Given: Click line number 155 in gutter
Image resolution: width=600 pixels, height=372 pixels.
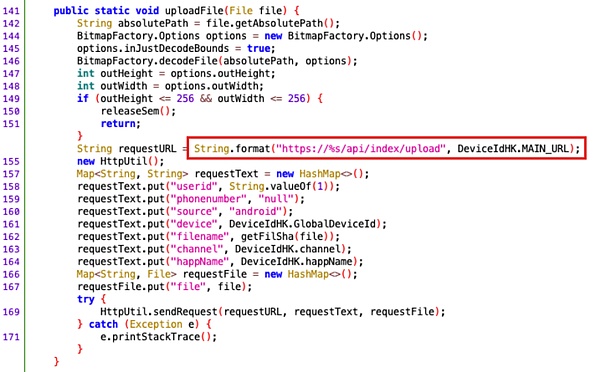Looking at the screenshot, I should 11,161.
